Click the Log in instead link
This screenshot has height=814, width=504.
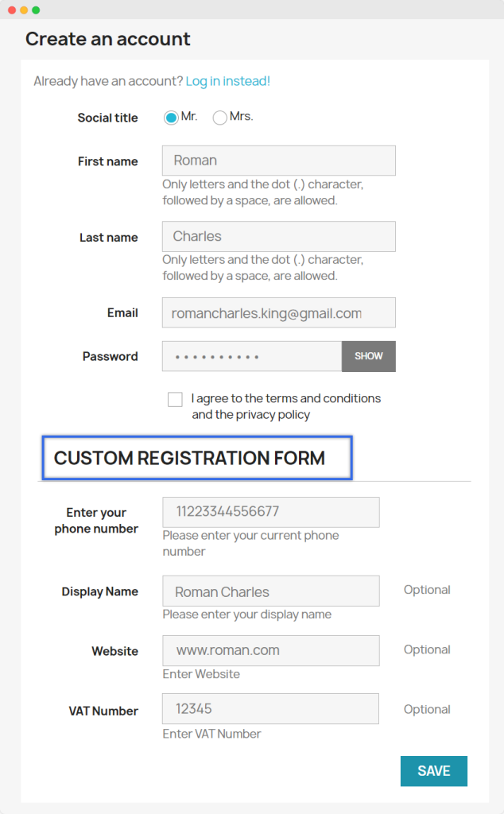(228, 81)
